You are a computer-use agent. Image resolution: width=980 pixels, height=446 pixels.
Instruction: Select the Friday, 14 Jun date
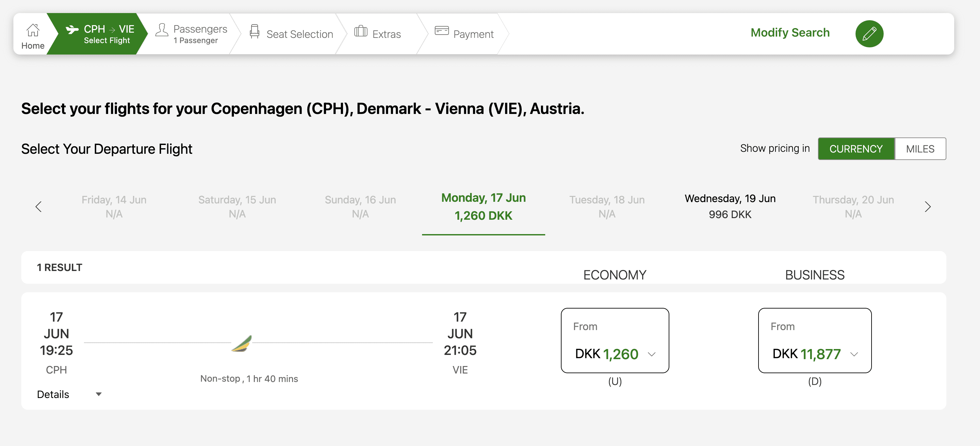click(114, 206)
